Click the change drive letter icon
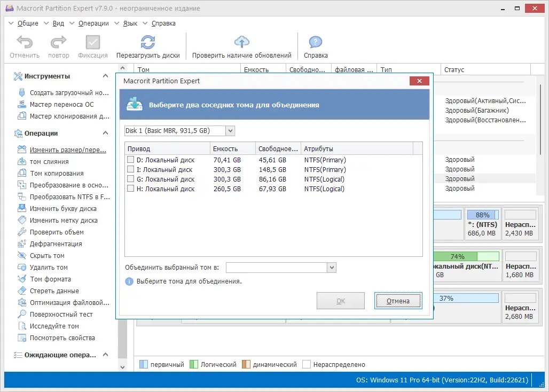 tap(22, 208)
